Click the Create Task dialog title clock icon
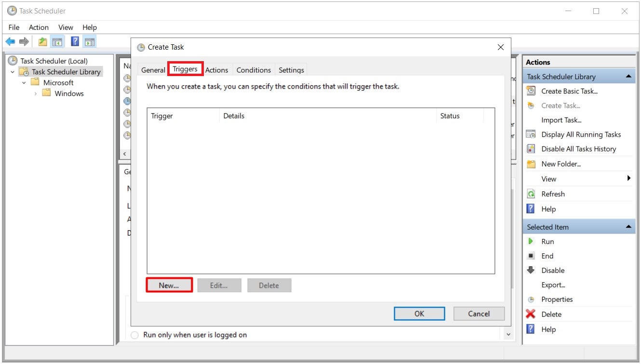The height and width of the screenshot is (364, 641). point(141,47)
